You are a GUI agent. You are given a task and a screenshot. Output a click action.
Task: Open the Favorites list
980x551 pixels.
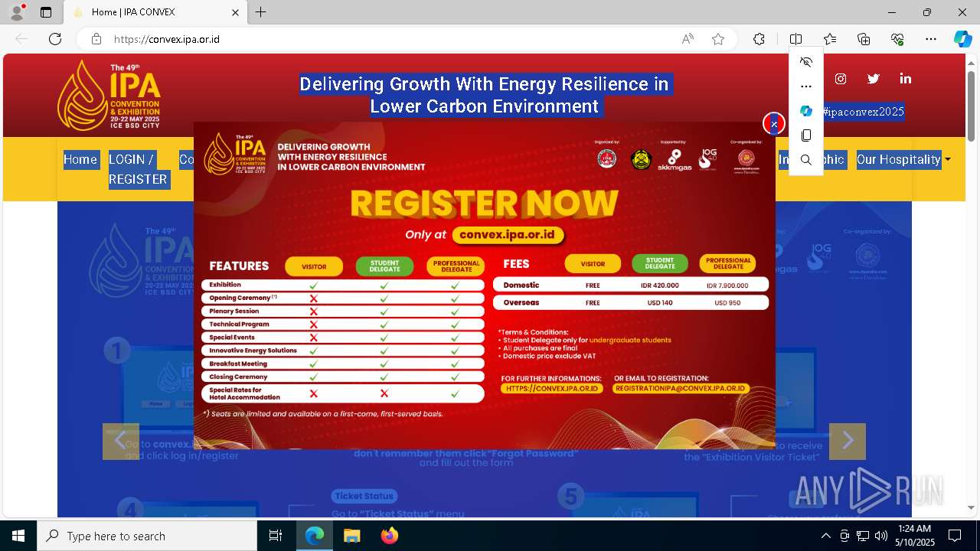point(830,39)
